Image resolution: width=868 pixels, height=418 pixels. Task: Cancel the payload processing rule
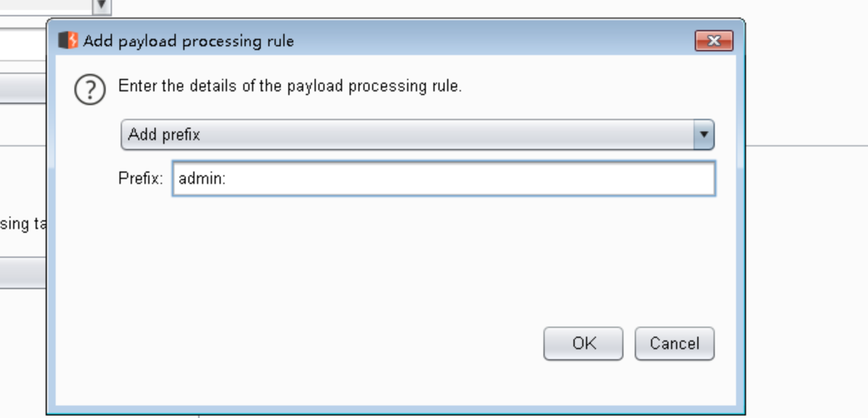coord(674,344)
